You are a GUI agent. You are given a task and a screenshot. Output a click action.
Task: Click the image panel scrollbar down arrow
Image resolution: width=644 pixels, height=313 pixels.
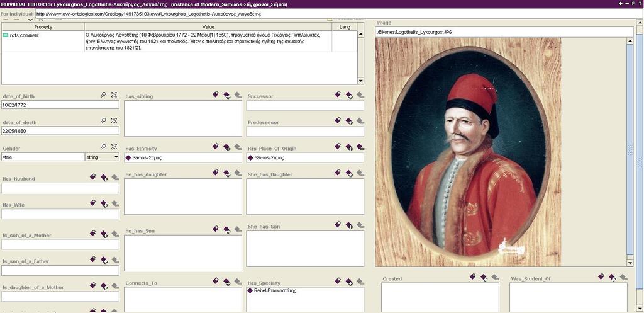tap(630, 263)
